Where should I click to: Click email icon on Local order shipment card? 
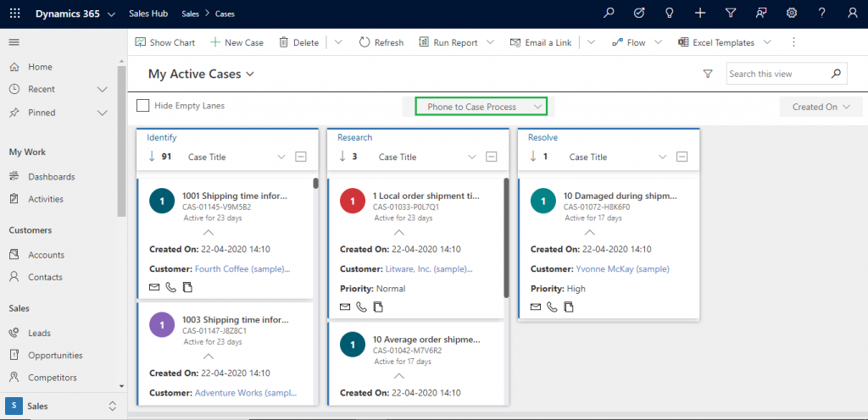tap(345, 307)
